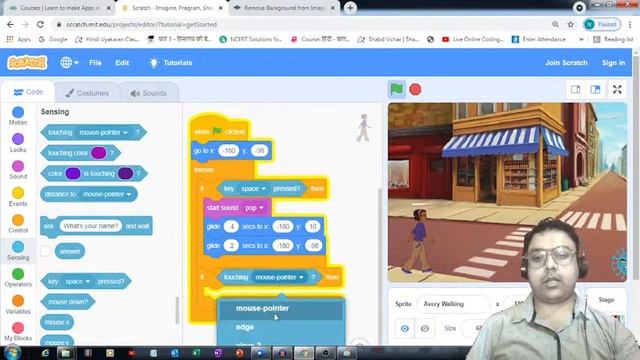The width and height of the screenshot is (640, 360).
Task: Choose edge from dropdown list
Action: pos(281,327)
